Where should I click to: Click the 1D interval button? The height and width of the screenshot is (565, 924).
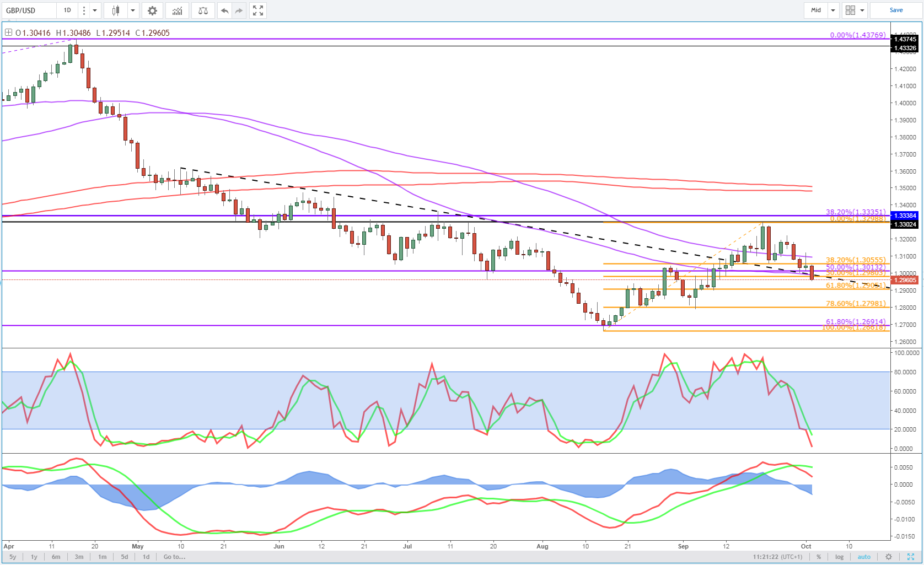[67, 10]
